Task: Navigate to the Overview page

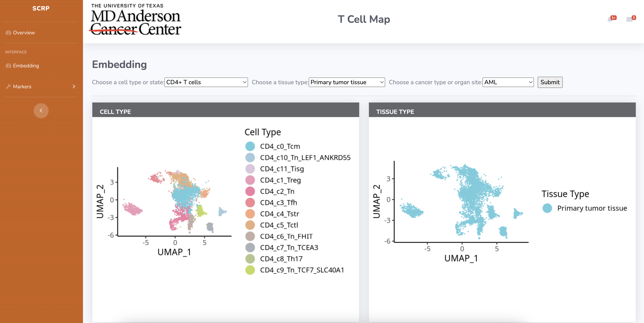Action: pos(24,32)
